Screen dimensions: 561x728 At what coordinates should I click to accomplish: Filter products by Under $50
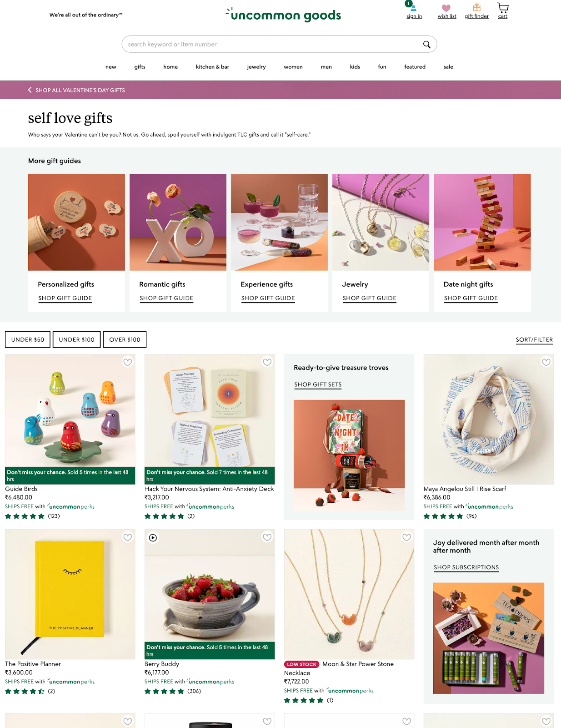(28, 339)
